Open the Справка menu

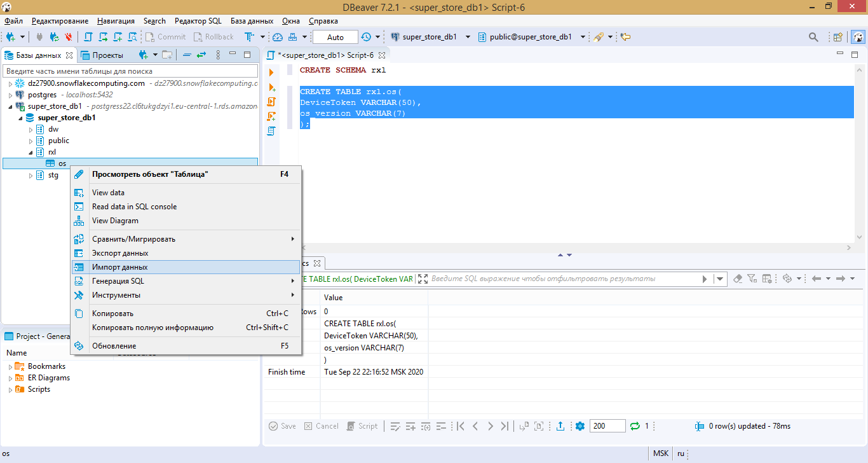click(x=323, y=21)
